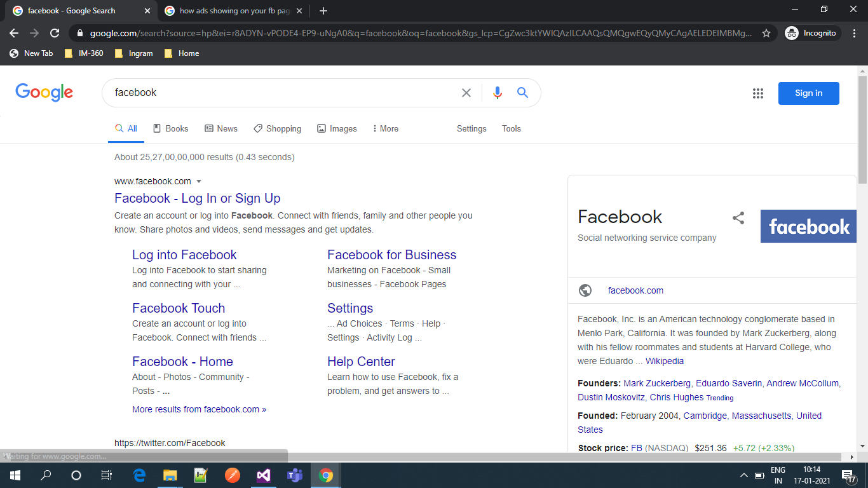Open 'Facebook for Business' sitelink
The width and height of the screenshot is (868, 488).
tap(392, 255)
